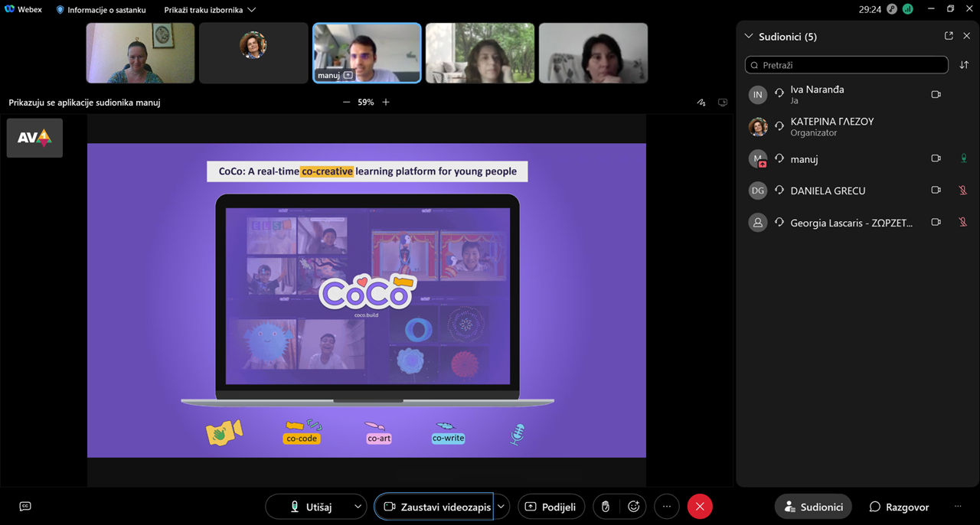980x525 pixels.
Task: Open the Webex logo menu
Action: pos(23,10)
